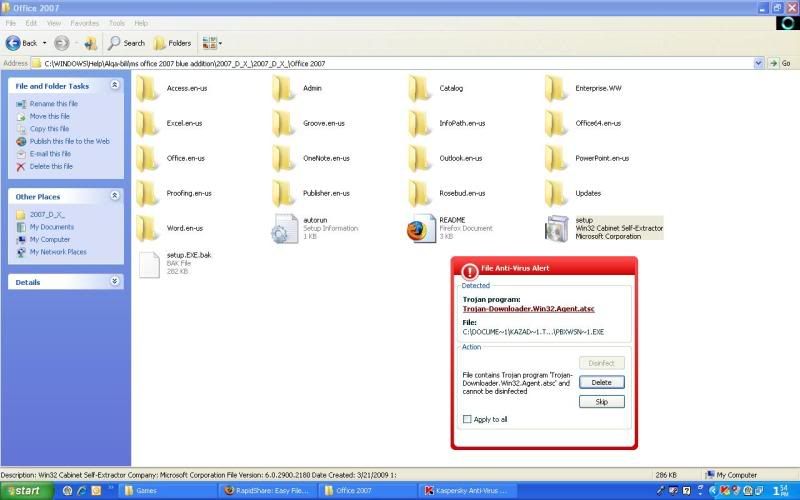Click the Forward navigation arrow
The width and height of the screenshot is (800, 500).
coord(62,43)
